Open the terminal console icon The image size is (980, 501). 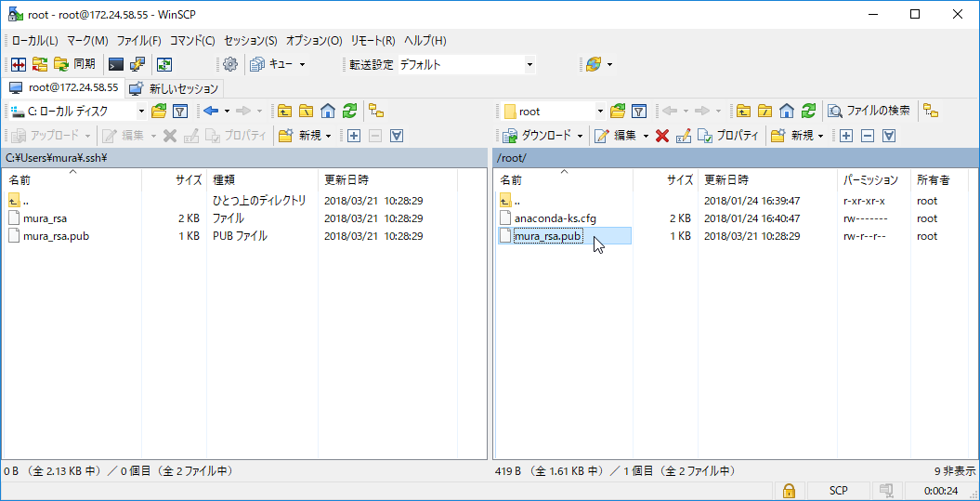point(115,64)
